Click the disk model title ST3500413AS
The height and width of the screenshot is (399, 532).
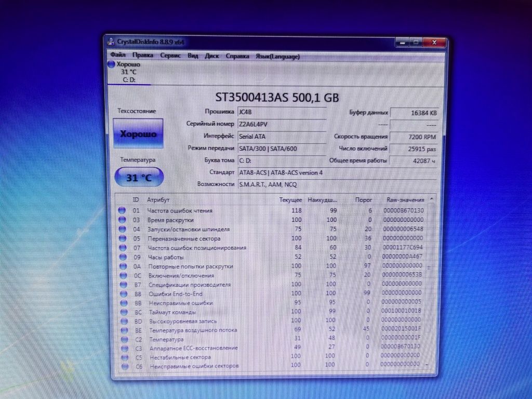pos(251,97)
